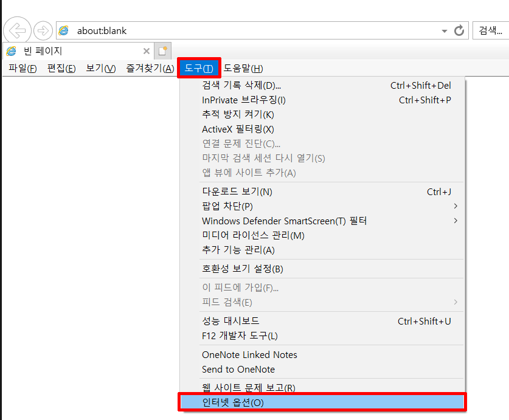Close the 빈 페이지 tab
The width and height of the screenshot is (509, 420).
tap(147, 51)
